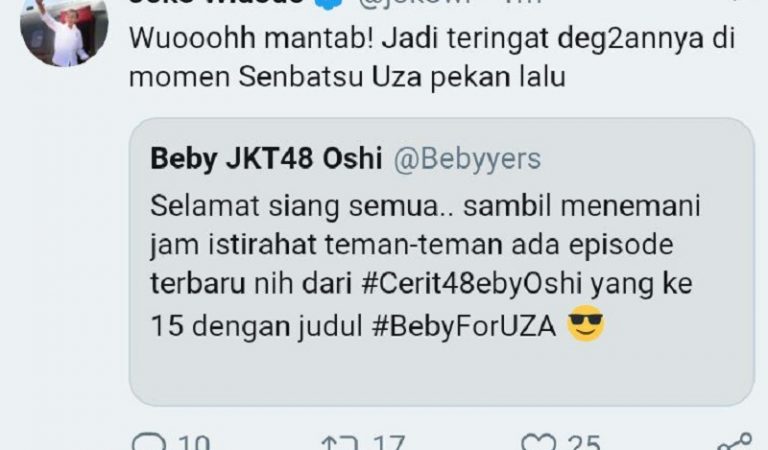Open hashtag #Cerit48ebyOshi

(x=472, y=284)
